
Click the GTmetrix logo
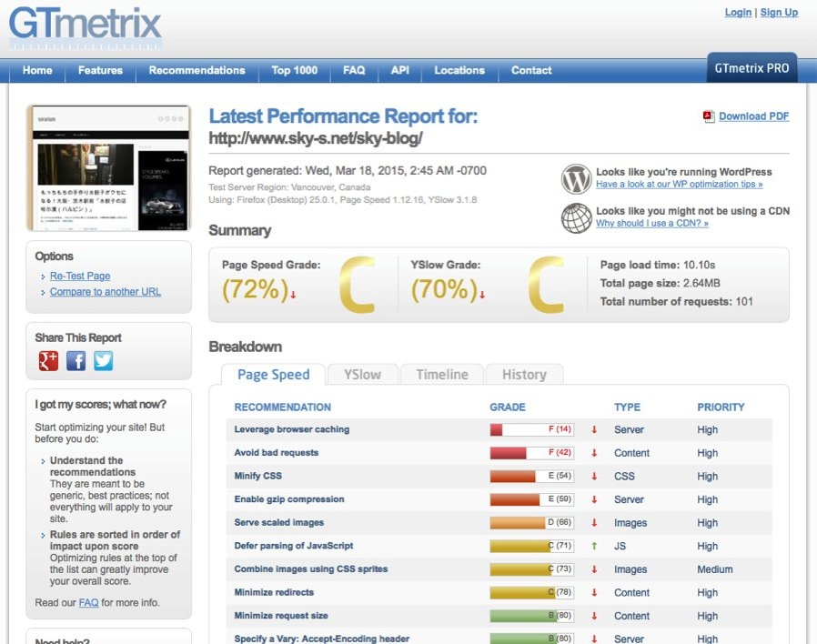[x=85, y=29]
